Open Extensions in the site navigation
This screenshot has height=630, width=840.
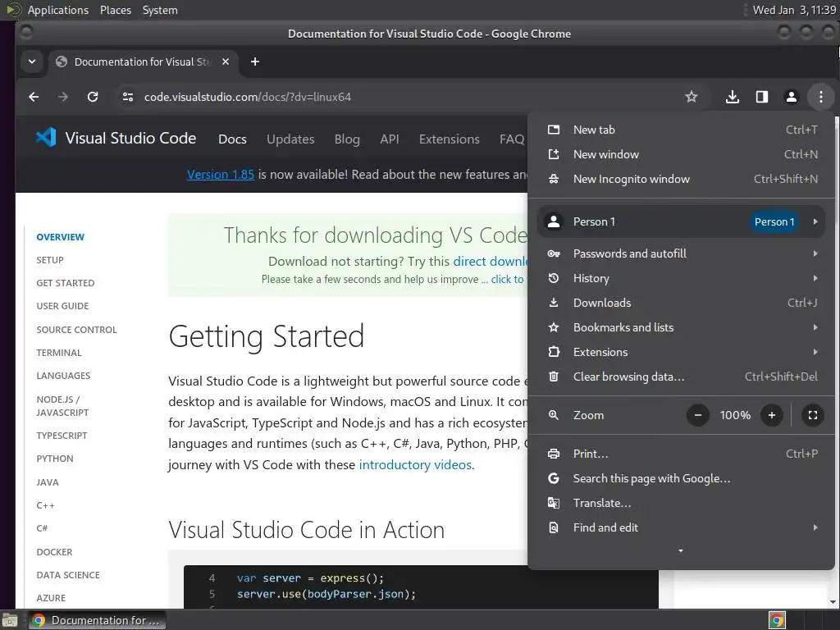pos(449,139)
